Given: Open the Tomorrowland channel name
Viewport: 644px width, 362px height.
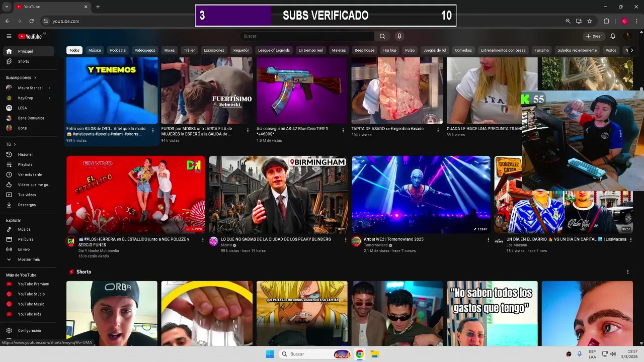Looking at the screenshot, I should (x=375, y=245).
